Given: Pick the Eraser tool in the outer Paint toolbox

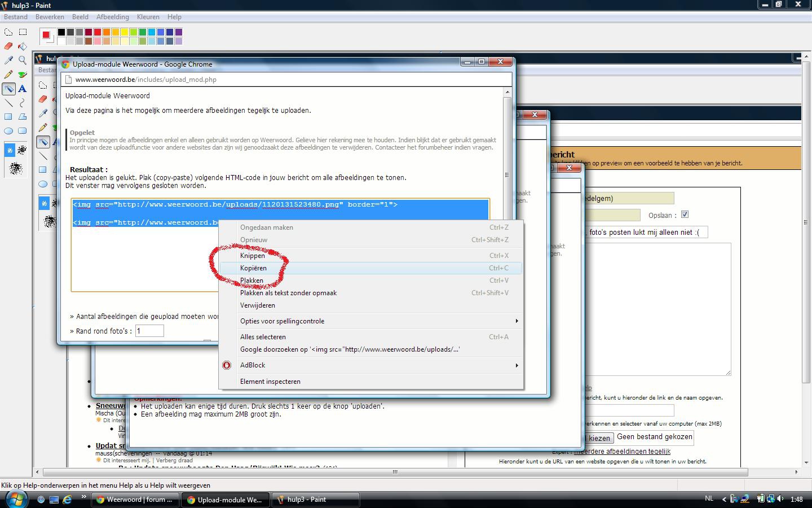Looking at the screenshot, I should click(x=8, y=46).
